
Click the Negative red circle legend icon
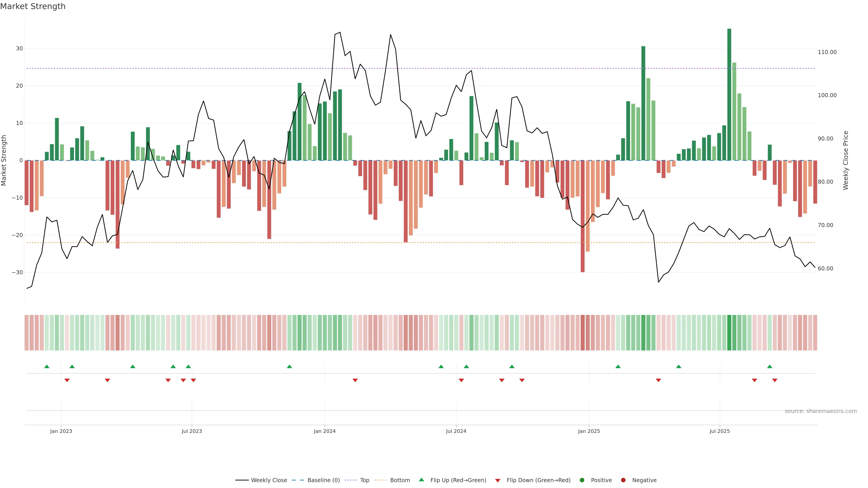tap(623, 480)
